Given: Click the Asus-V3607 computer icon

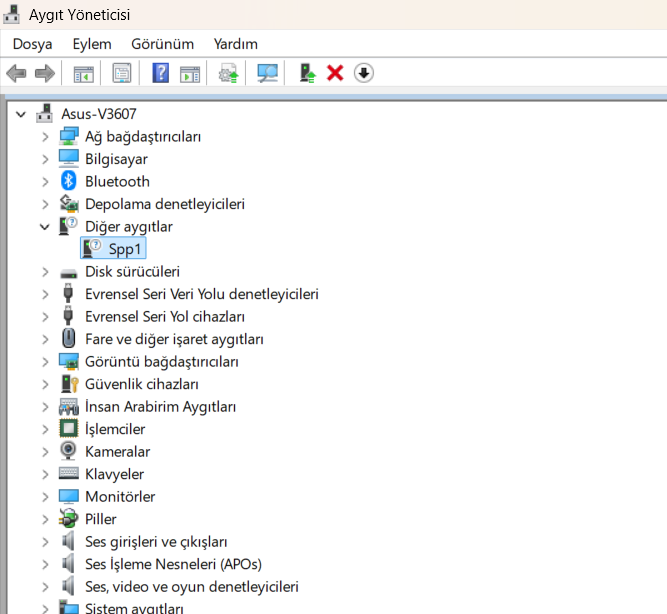Looking at the screenshot, I should tap(44, 113).
